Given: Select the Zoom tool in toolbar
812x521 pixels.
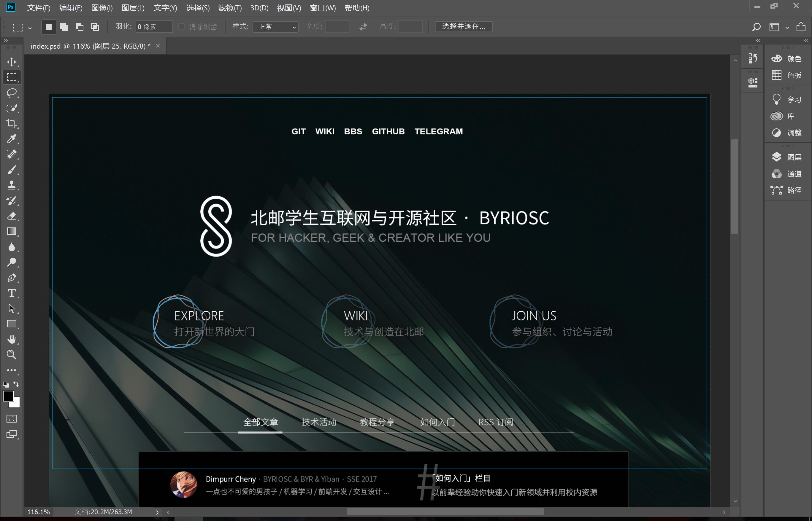Looking at the screenshot, I should point(12,355).
